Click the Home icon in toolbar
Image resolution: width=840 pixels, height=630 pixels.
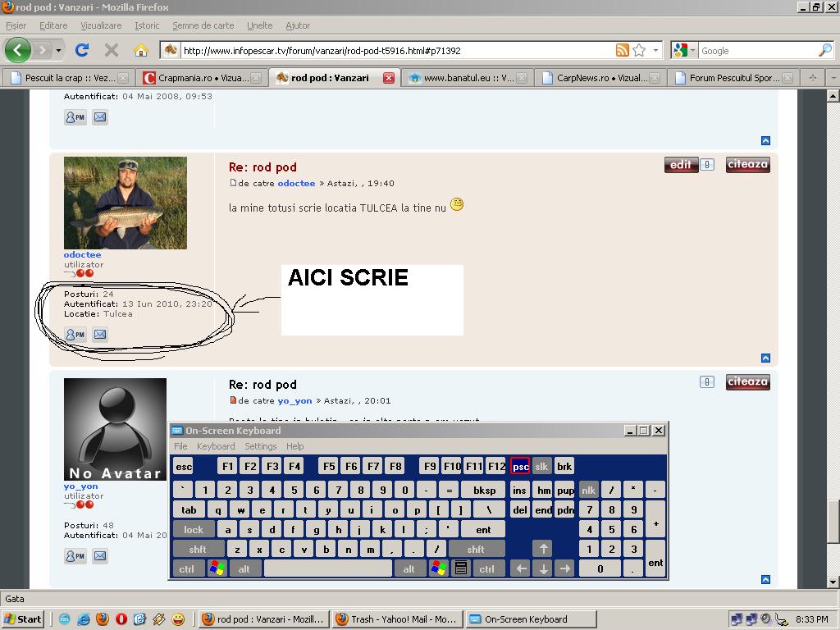click(x=141, y=50)
